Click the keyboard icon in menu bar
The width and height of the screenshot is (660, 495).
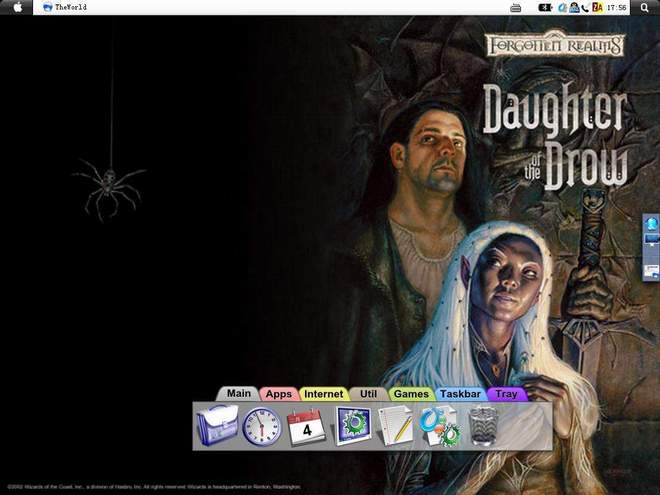click(x=516, y=8)
